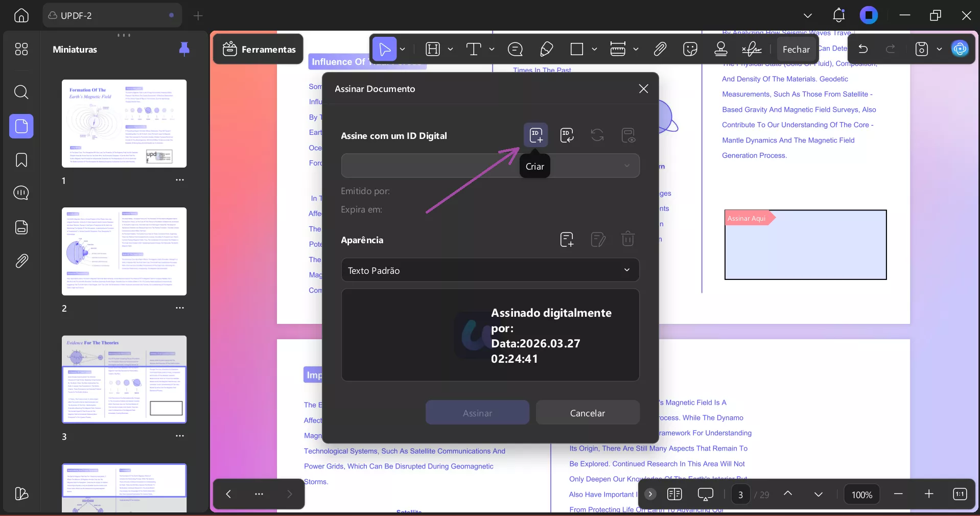
Task: Choose the selection cursor tool
Action: 385,49
